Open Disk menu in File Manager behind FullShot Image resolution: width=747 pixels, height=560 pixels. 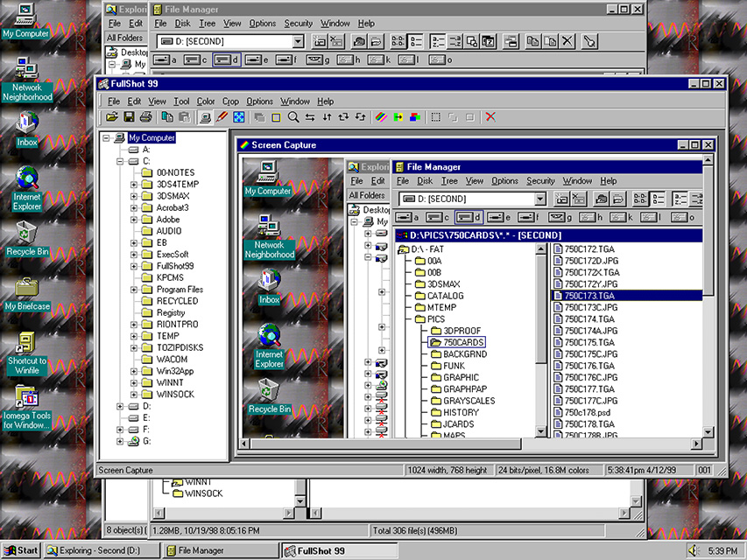(x=182, y=24)
